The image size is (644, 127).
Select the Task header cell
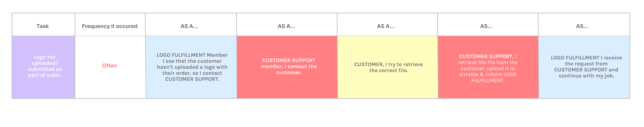pyautogui.click(x=43, y=25)
